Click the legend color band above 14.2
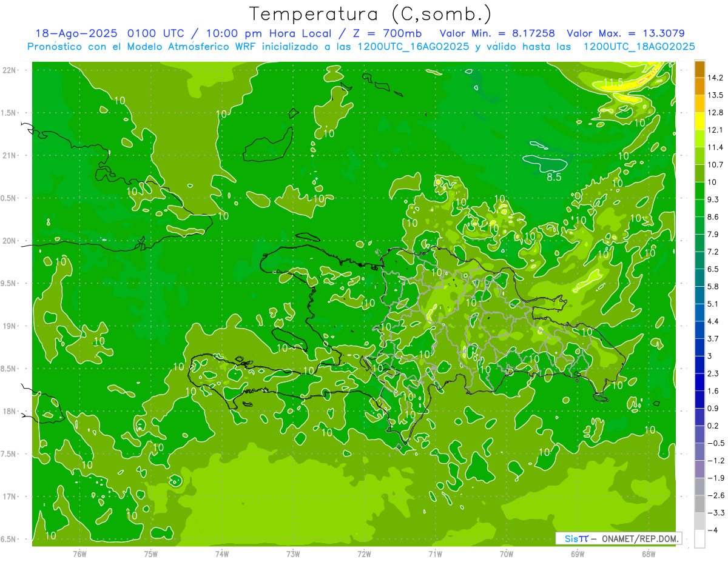 (699, 69)
